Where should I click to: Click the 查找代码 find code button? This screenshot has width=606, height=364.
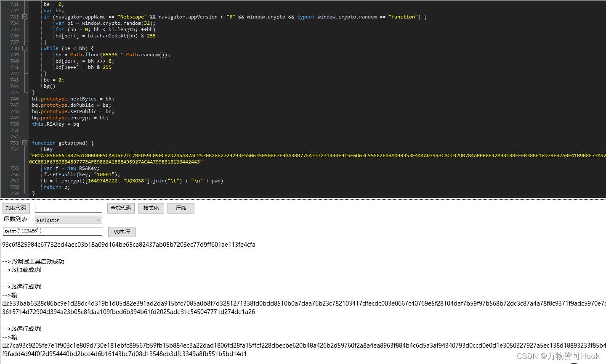coord(121,208)
